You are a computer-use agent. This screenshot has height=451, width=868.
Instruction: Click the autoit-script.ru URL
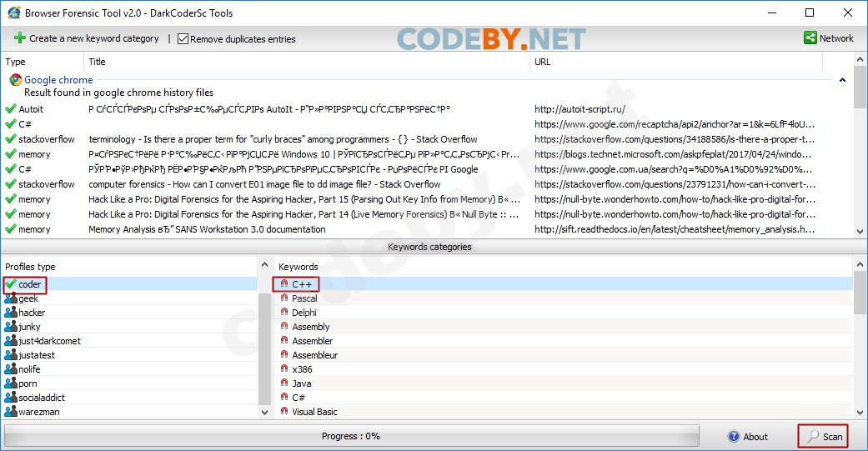pos(580,109)
